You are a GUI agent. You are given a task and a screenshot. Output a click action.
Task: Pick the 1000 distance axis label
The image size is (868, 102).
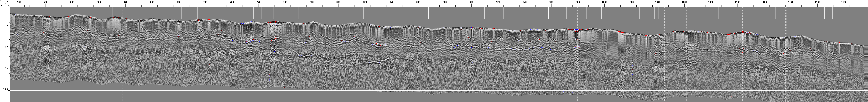click(x=604, y=2)
